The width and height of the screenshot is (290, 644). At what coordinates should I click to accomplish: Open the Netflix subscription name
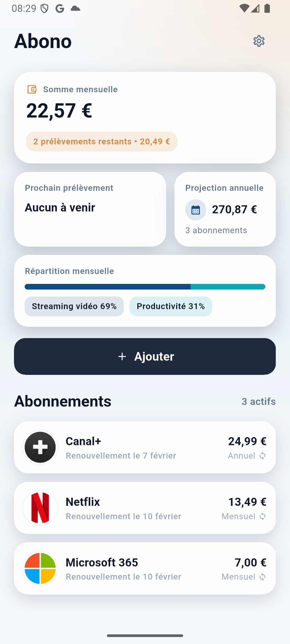click(83, 502)
